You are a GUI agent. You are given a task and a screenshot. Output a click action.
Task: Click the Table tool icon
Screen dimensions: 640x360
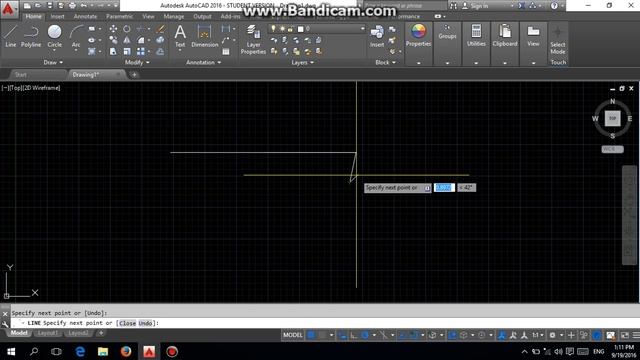point(226,51)
